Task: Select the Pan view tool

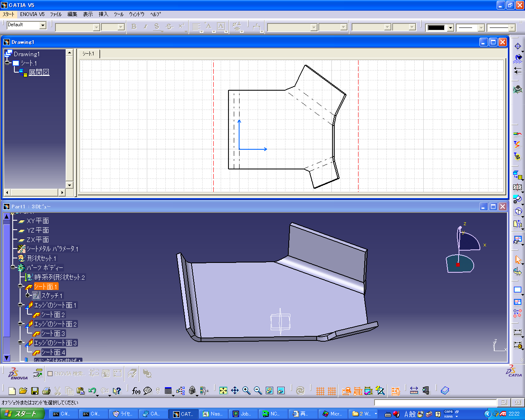Action: [x=235, y=390]
